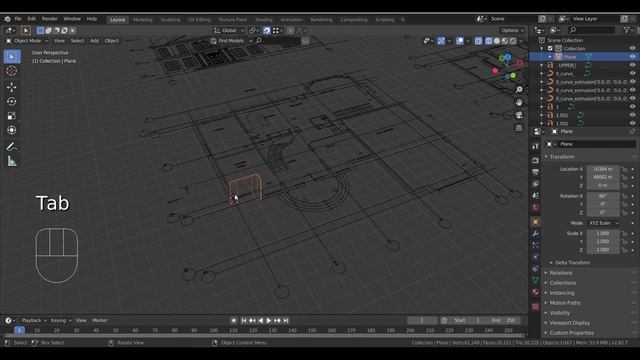The image size is (640, 360).
Task: Open the Object properties tab
Action: tap(536, 222)
